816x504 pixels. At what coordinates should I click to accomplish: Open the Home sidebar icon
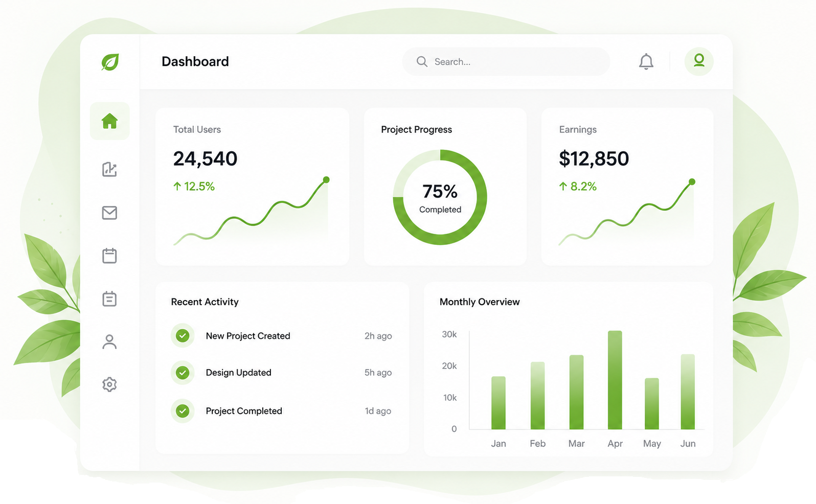(109, 121)
